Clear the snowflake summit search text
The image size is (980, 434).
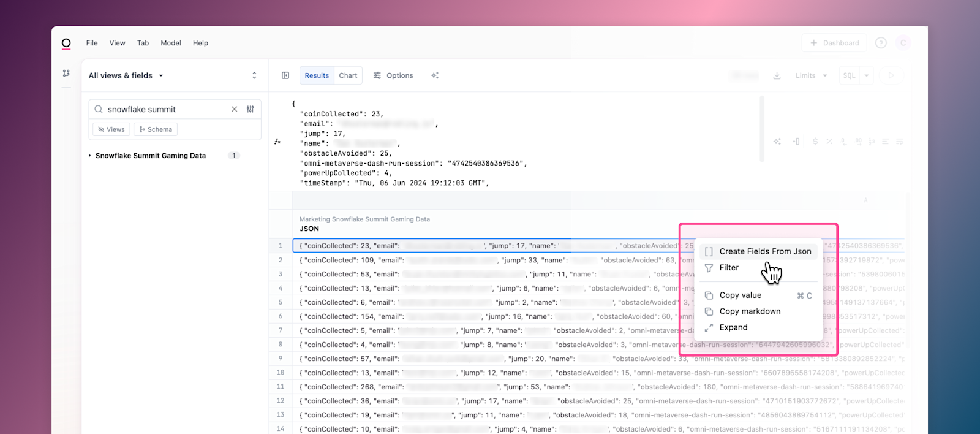pyautogui.click(x=234, y=109)
